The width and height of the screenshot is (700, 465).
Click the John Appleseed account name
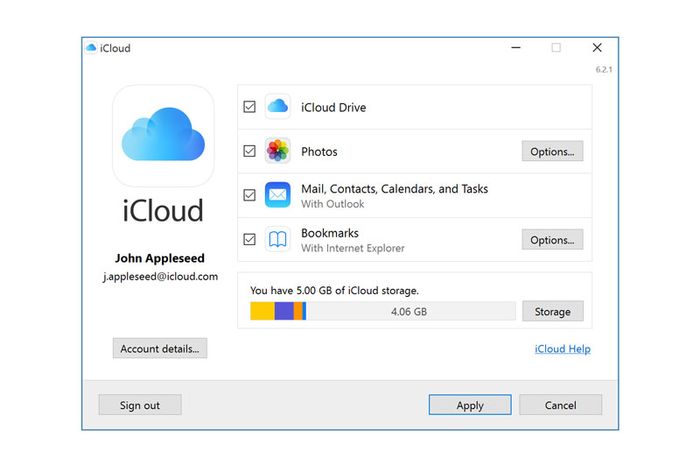pyautogui.click(x=160, y=258)
